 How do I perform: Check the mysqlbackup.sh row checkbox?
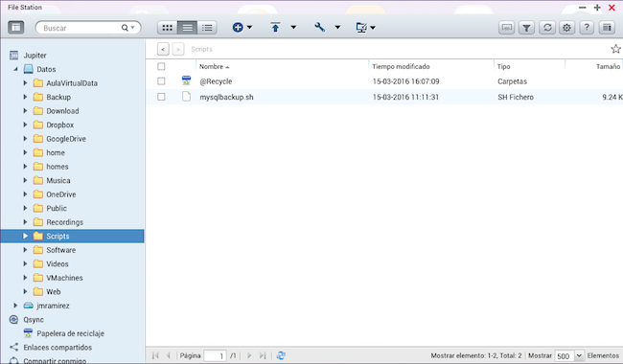(161, 97)
